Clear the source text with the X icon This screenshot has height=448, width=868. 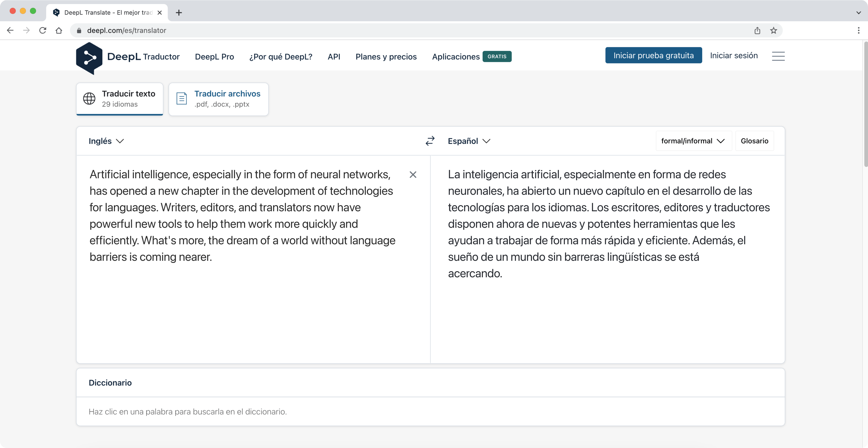413,175
